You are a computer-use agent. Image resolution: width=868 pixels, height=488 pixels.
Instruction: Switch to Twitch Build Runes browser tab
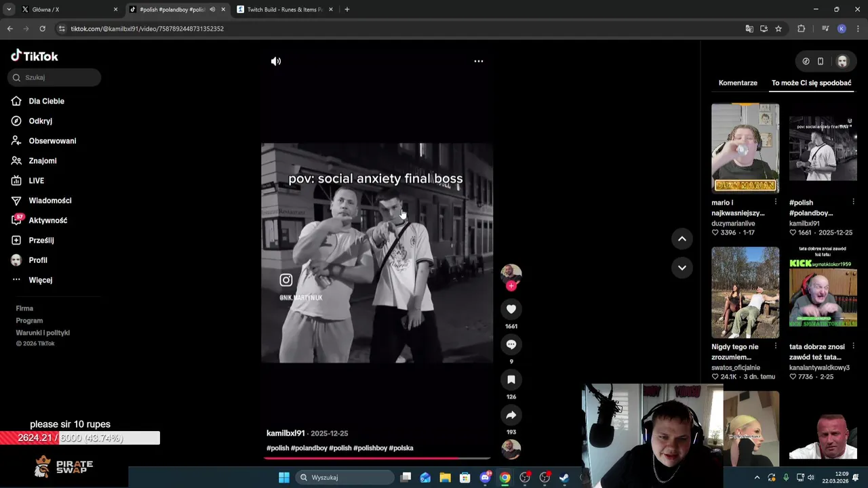tap(285, 9)
